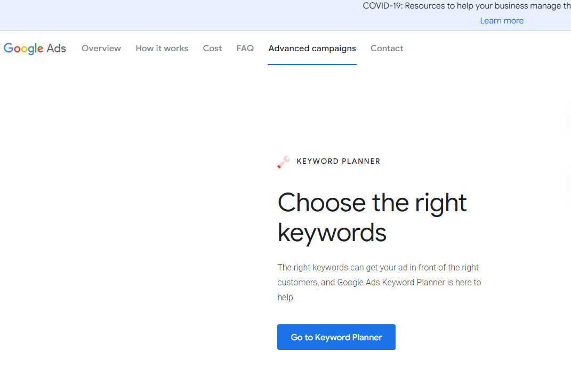571x392 pixels.
Task: Switch to the Advanced campaigns tab
Action: point(312,48)
